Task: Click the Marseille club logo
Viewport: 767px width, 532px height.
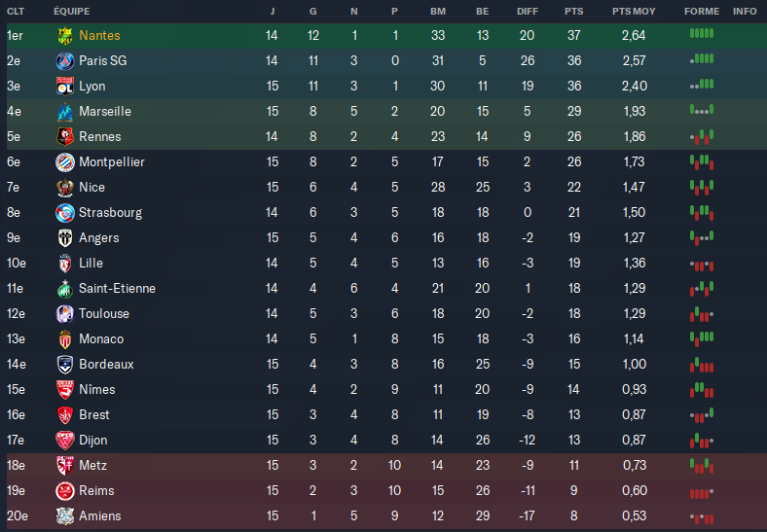Action: tap(65, 112)
